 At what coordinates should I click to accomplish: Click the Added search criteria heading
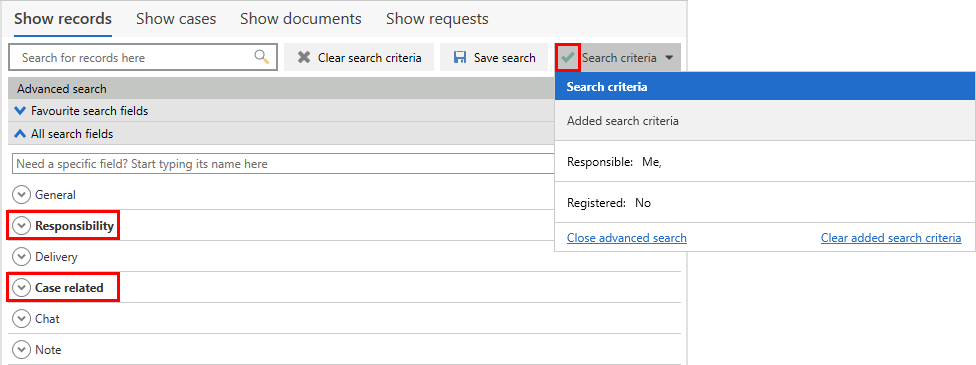pyautogui.click(x=622, y=121)
